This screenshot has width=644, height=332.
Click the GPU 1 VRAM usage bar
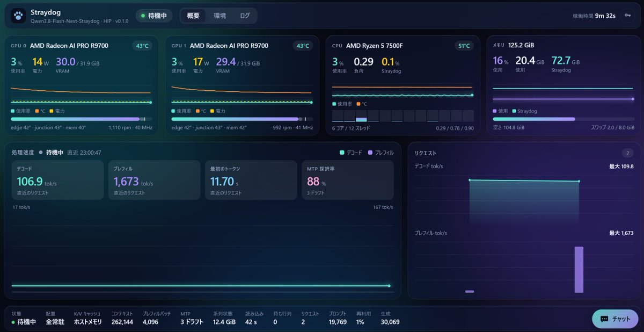click(242, 119)
